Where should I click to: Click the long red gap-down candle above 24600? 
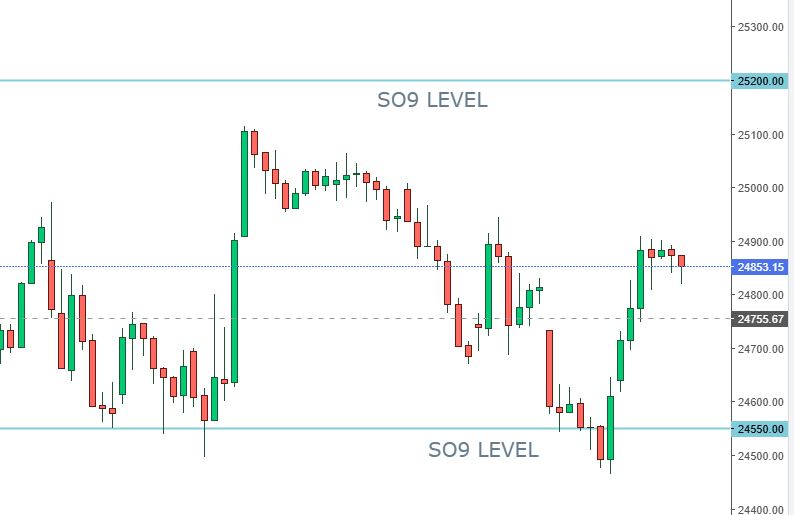tap(549, 369)
